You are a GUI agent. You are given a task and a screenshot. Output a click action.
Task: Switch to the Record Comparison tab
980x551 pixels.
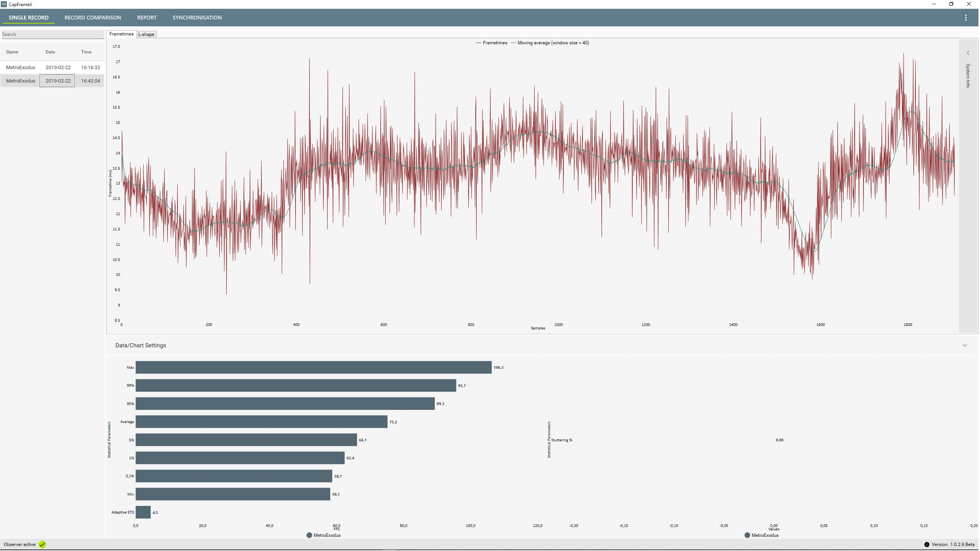[93, 18]
